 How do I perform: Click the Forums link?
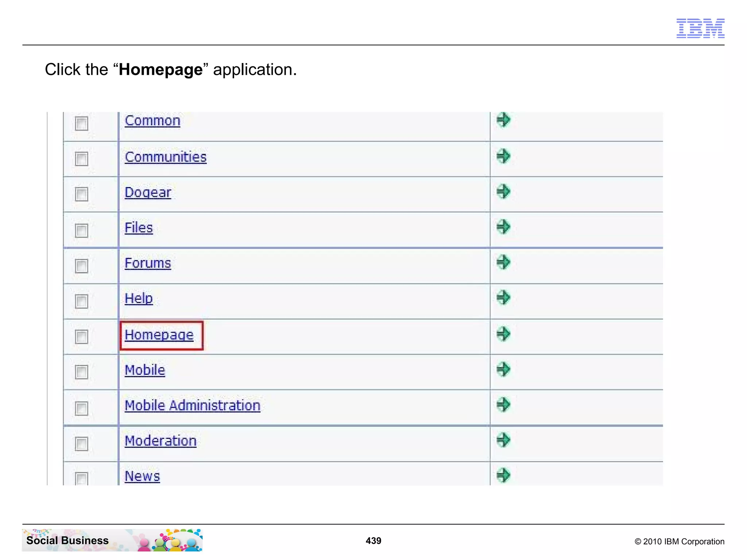pyautogui.click(x=148, y=263)
